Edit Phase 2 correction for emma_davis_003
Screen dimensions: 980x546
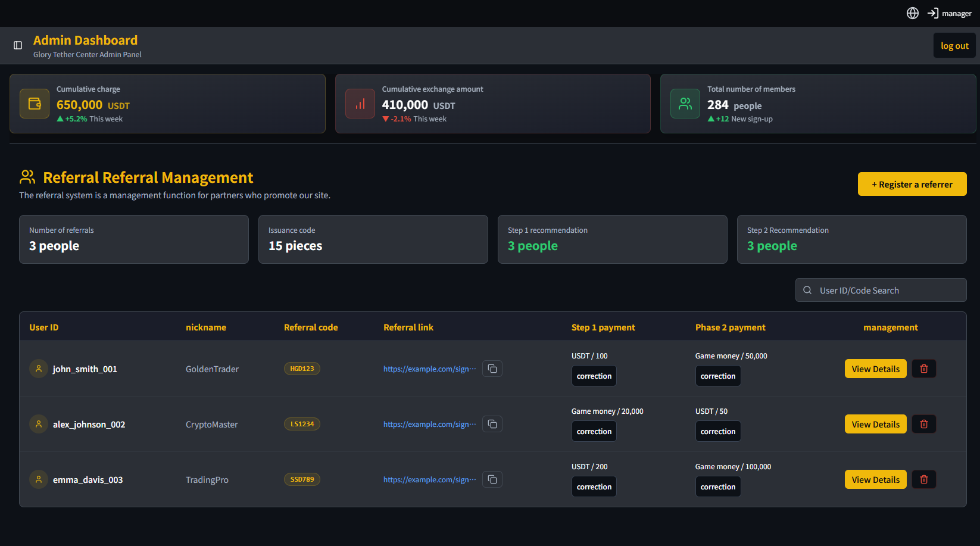(717, 486)
